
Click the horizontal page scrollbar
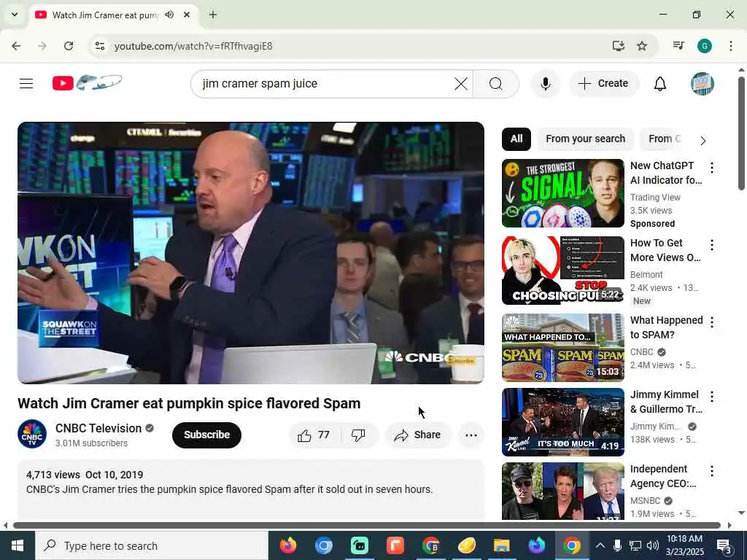(x=367, y=525)
